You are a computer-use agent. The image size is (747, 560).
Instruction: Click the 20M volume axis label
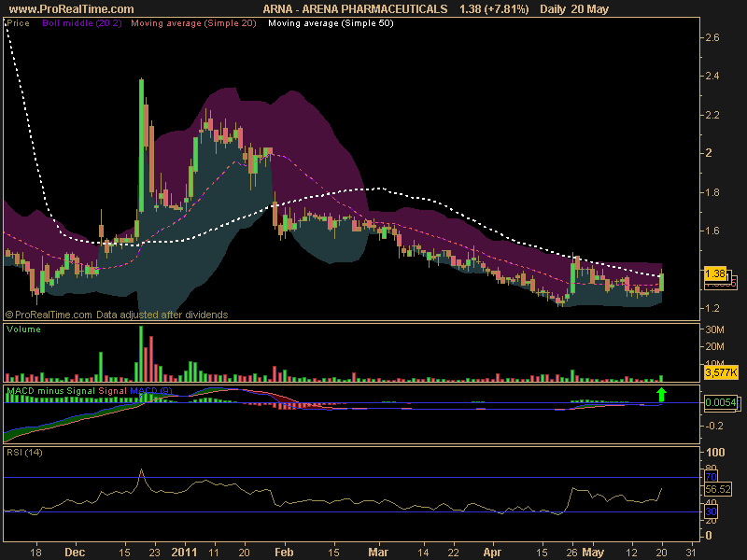tap(714, 346)
